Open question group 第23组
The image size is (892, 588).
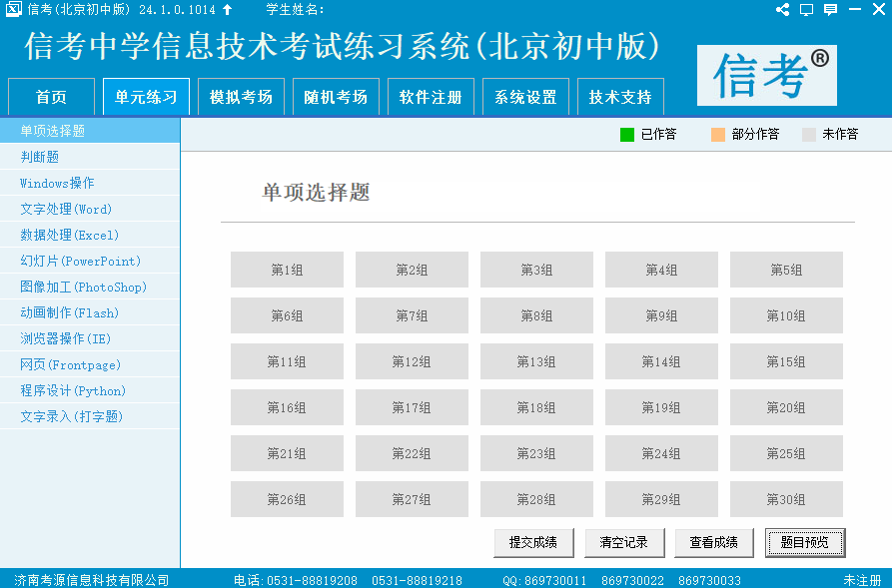coord(536,453)
